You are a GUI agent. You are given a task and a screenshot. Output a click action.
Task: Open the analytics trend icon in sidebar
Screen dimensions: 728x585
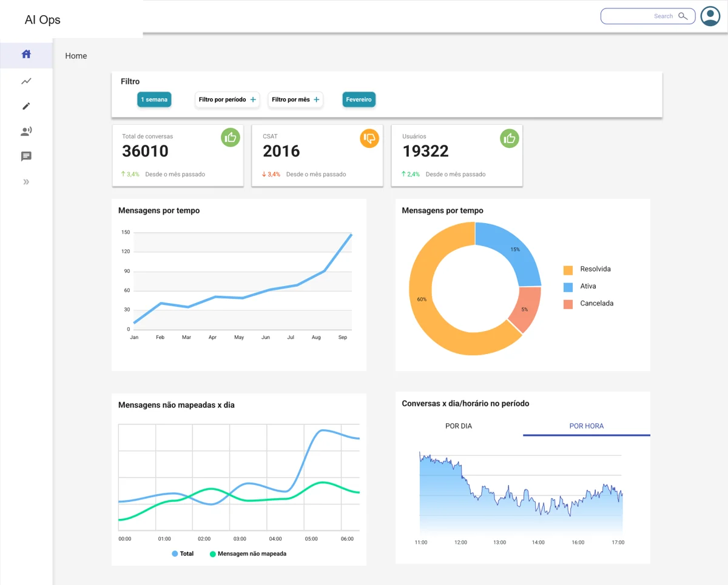[26, 81]
